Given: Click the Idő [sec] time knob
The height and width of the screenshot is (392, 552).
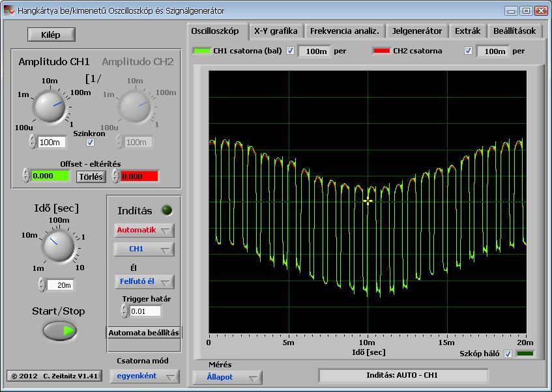Looking at the screenshot, I should point(58,246).
